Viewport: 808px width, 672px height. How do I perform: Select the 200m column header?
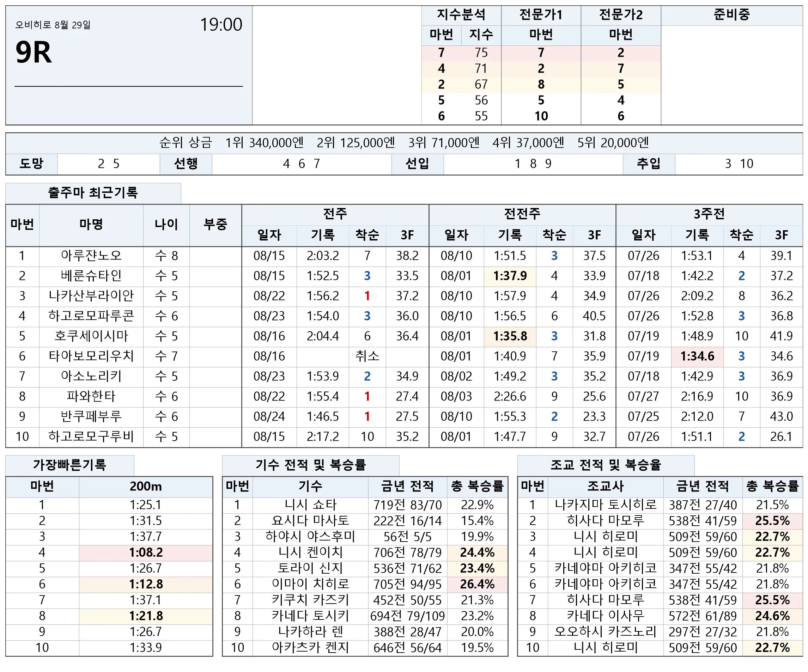(145, 487)
